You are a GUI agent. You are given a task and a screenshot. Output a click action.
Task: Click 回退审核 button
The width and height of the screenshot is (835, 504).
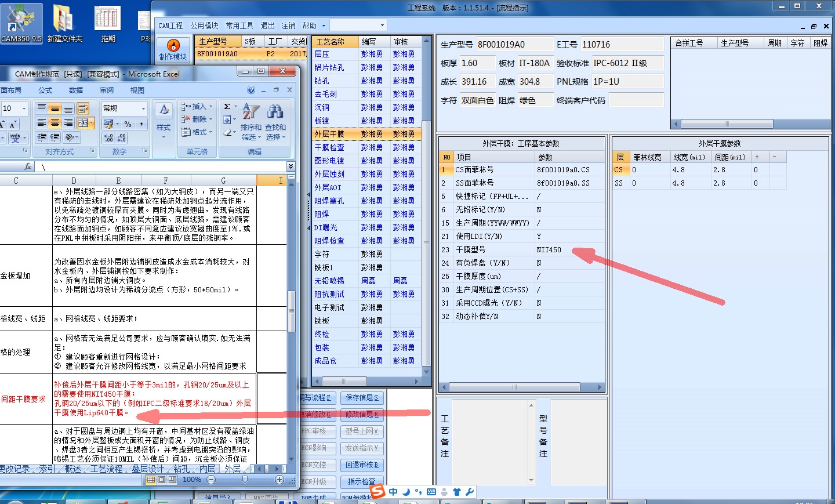click(x=362, y=465)
